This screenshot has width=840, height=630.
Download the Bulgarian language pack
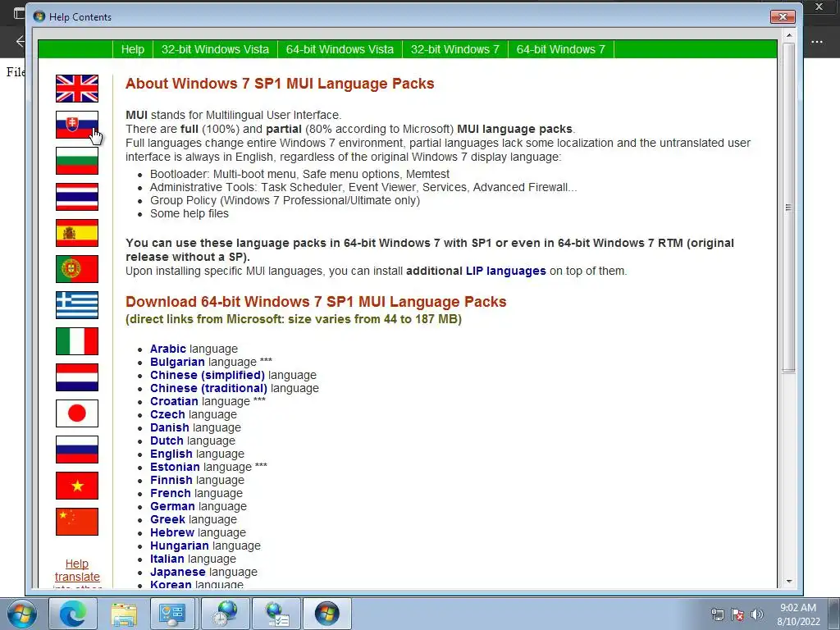(x=177, y=362)
